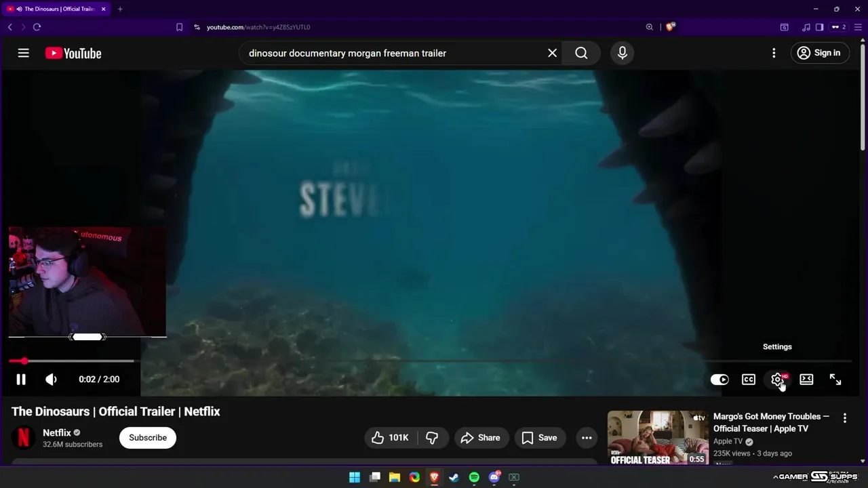Click the browser address bar URL
The height and width of the screenshot is (488, 868).
(x=258, y=27)
